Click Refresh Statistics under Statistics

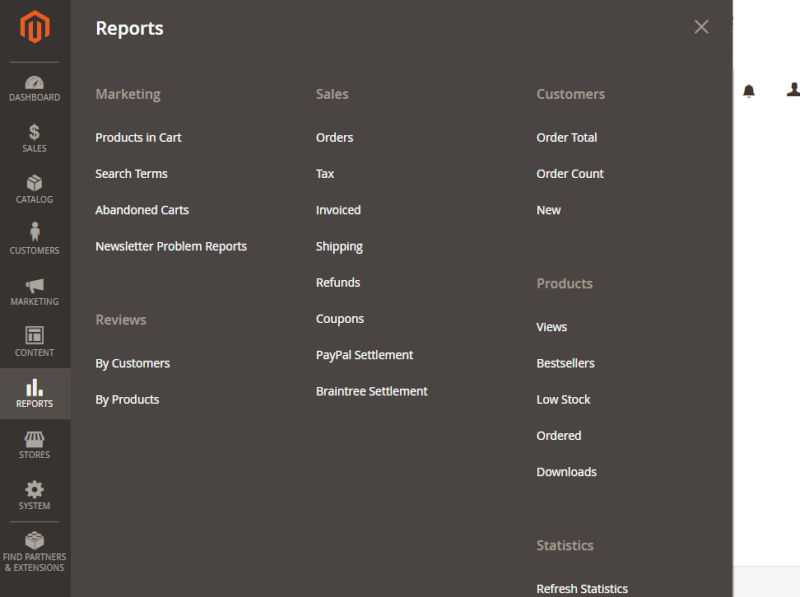[x=582, y=589]
